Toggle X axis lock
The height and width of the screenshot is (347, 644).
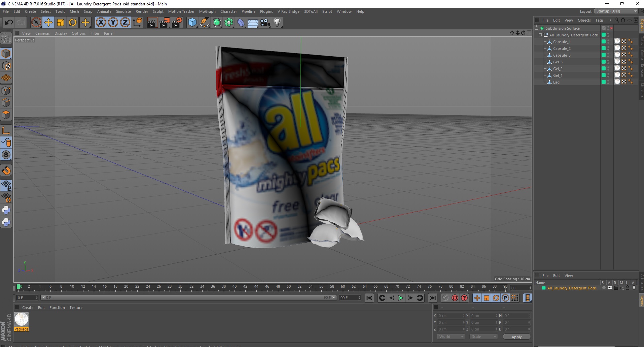[x=101, y=23]
